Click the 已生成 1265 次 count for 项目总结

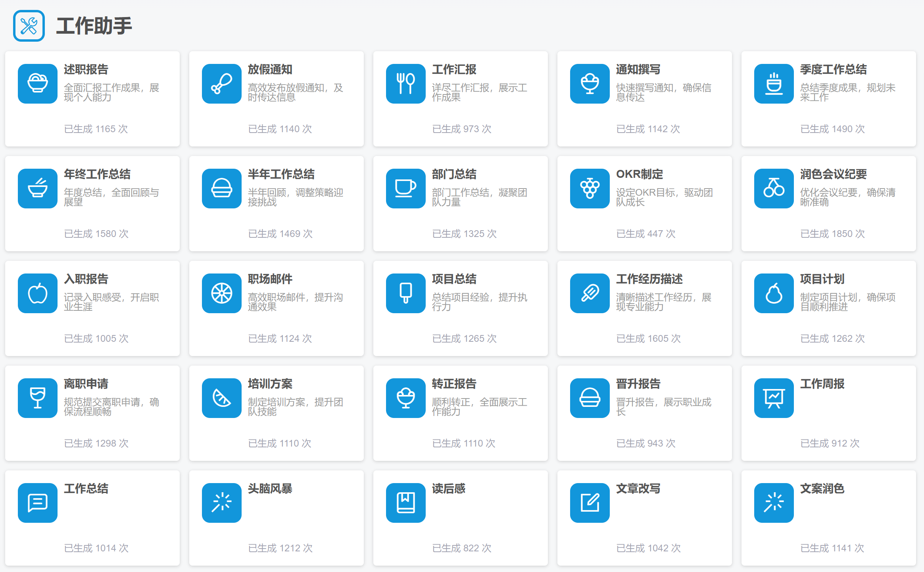tap(464, 339)
